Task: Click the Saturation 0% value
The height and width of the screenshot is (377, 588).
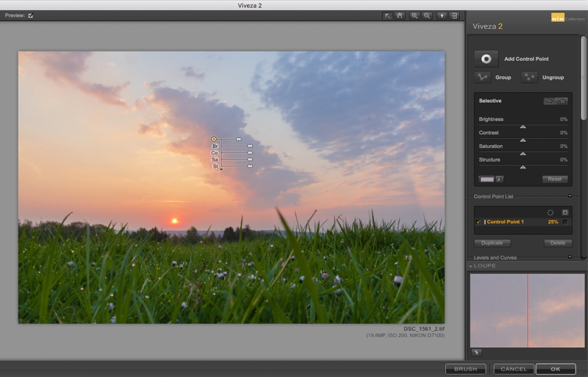Action: [x=564, y=146]
